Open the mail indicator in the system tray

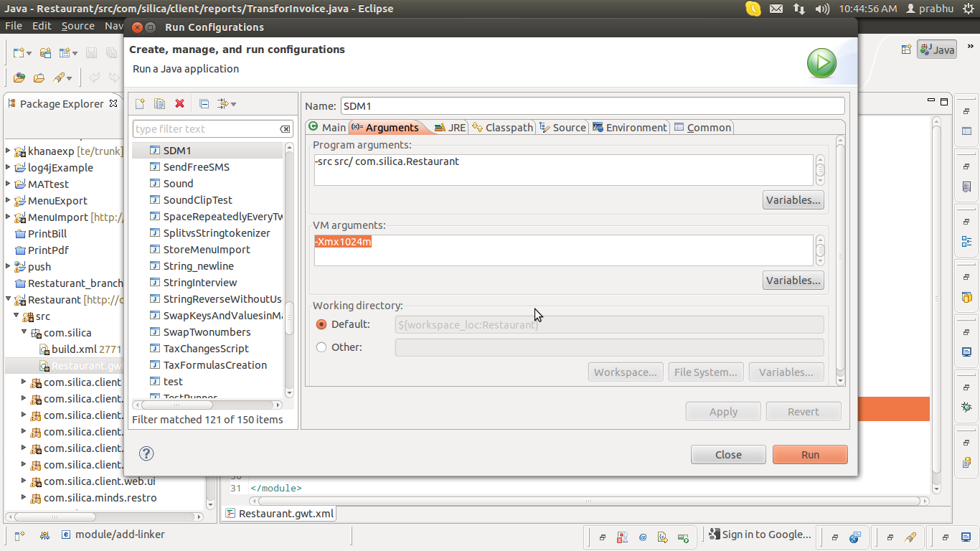(776, 9)
